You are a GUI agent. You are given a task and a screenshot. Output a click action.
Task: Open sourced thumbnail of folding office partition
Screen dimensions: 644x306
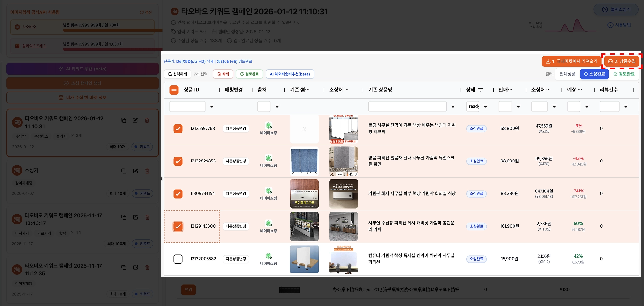(344, 129)
